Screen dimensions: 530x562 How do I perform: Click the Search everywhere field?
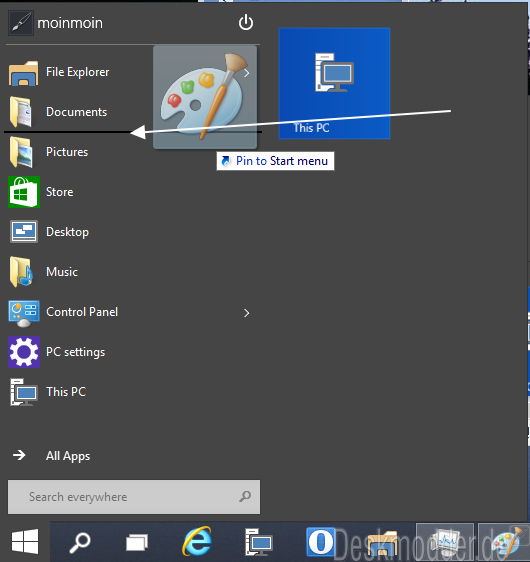[134, 497]
